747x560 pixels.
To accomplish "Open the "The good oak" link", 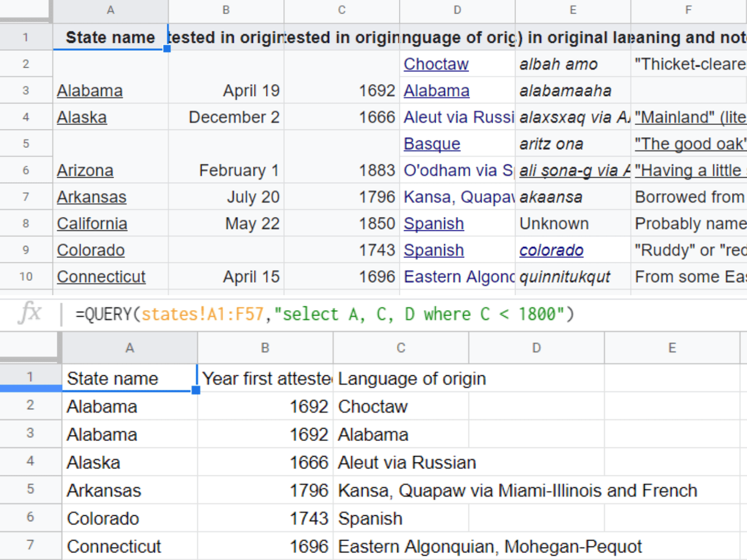I will (x=690, y=144).
